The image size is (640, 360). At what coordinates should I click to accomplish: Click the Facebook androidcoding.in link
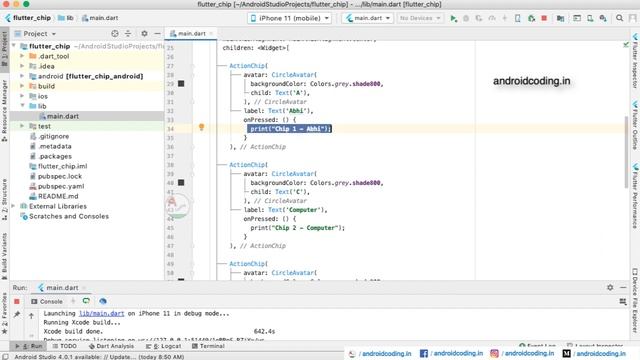451,353
